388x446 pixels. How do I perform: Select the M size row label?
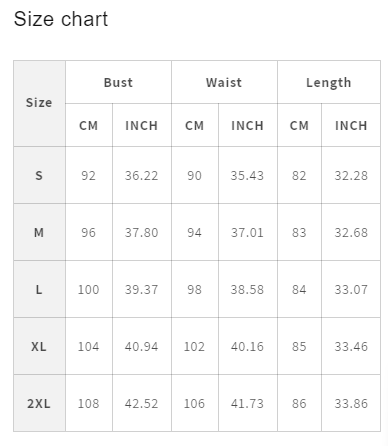point(39,232)
